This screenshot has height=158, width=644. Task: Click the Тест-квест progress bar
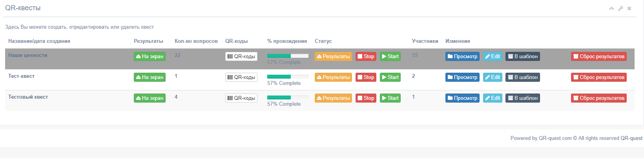288,77
